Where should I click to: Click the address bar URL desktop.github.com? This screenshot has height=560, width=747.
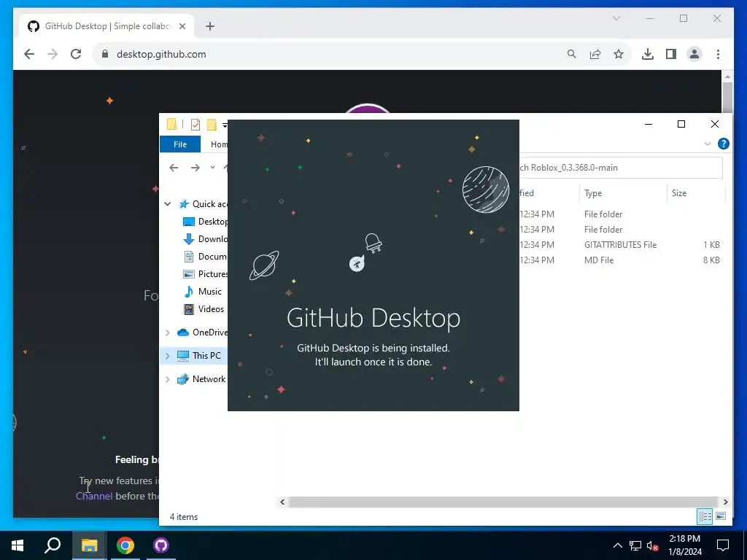pyautogui.click(x=161, y=54)
